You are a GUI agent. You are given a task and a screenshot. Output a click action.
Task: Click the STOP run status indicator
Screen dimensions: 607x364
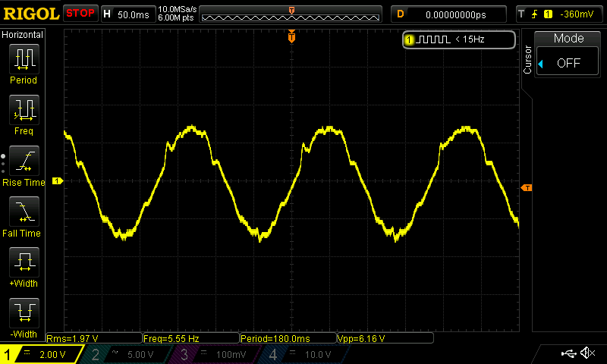pyautogui.click(x=80, y=14)
